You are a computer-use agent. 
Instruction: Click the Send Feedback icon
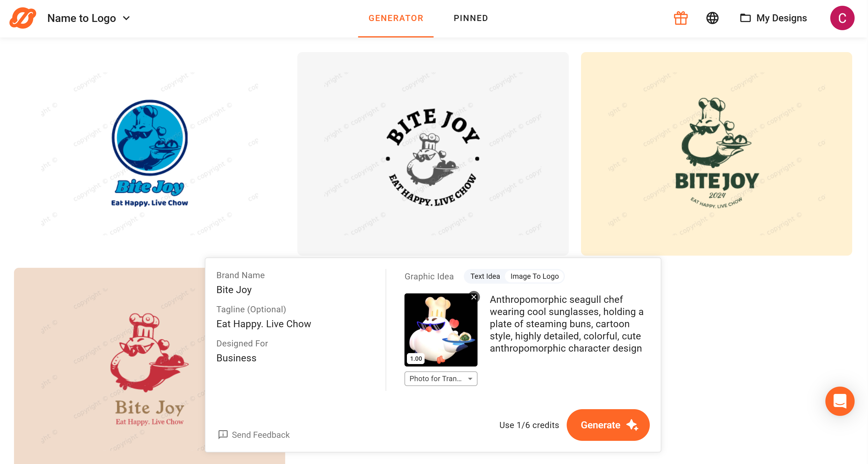pyautogui.click(x=223, y=434)
